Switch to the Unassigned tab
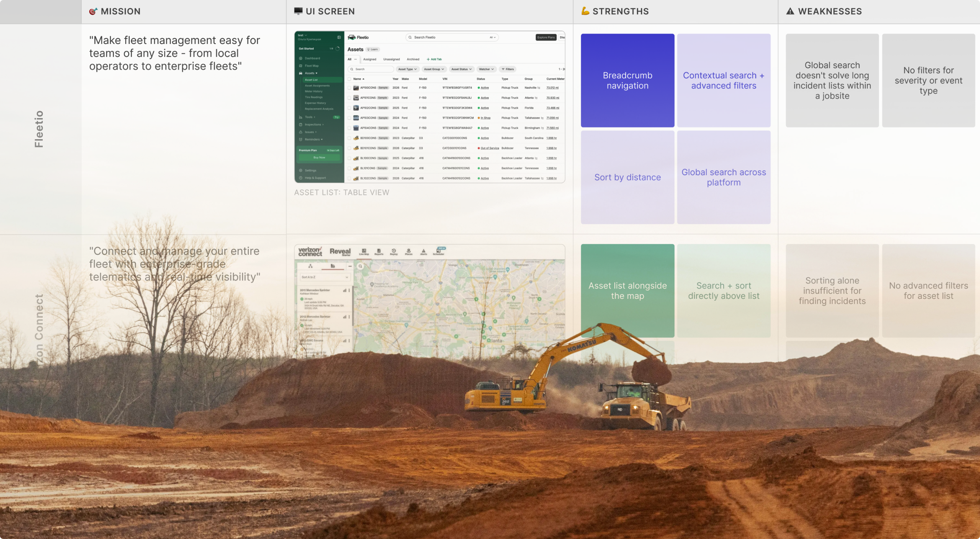 point(392,60)
